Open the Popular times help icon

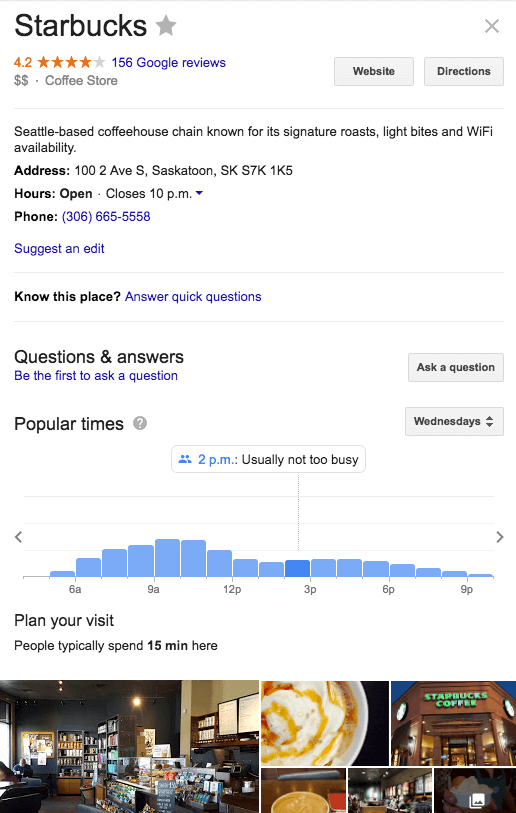point(140,424)
